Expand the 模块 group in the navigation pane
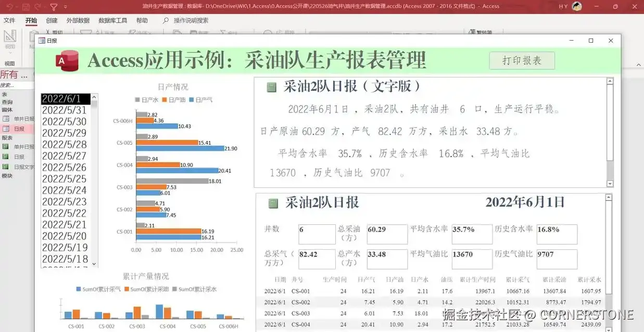Image resolution: width=644 pixels, height=332 pixels. coord(7,176)
